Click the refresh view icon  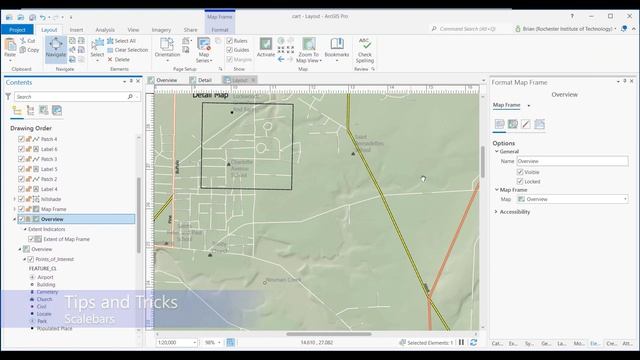click(x=473, y=342)
